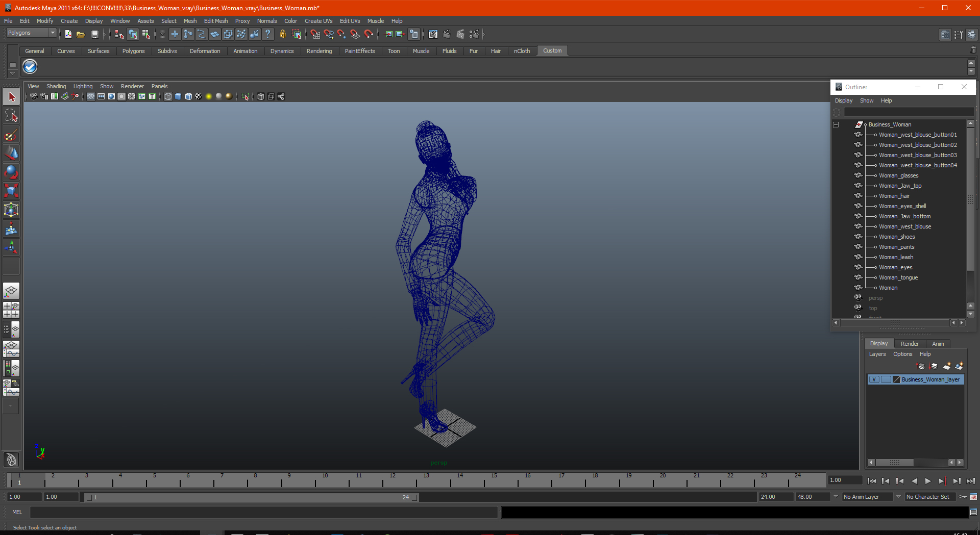Open the Create menu
Viewport: 980px width, 535px height.
point(69,21)
